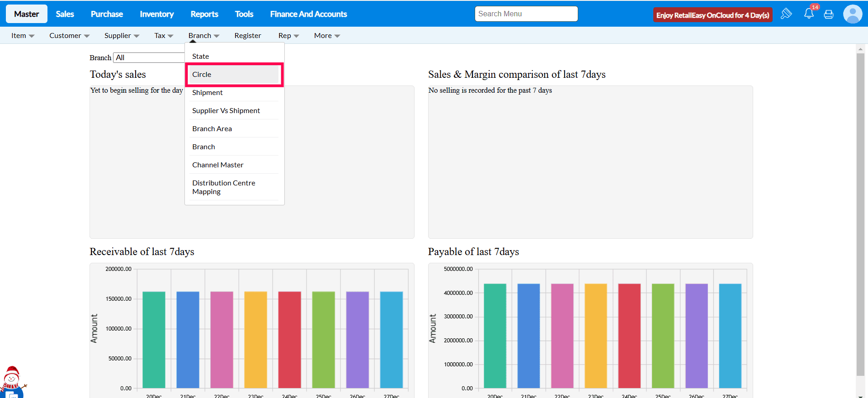868x398 pixels.
Task: Expand the Item dropdown menu
Action: click(x=23, y=35)
